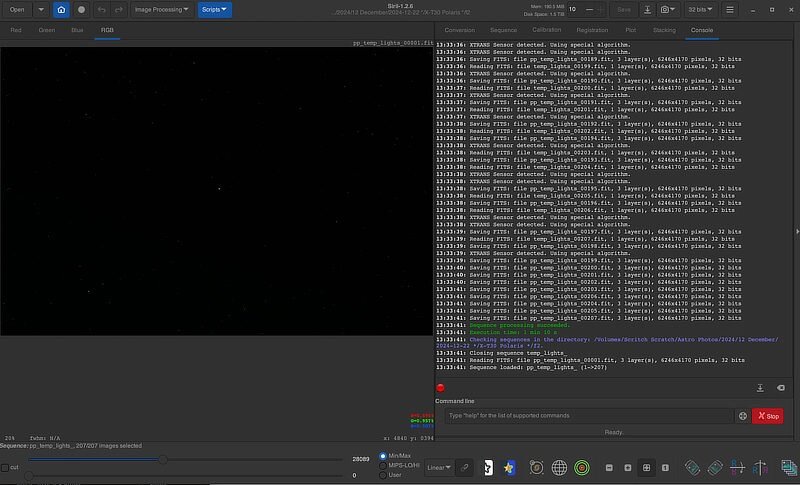The image size is (800, 485).
Task: Click the redo arrow icon
Action: pos(118,9)
